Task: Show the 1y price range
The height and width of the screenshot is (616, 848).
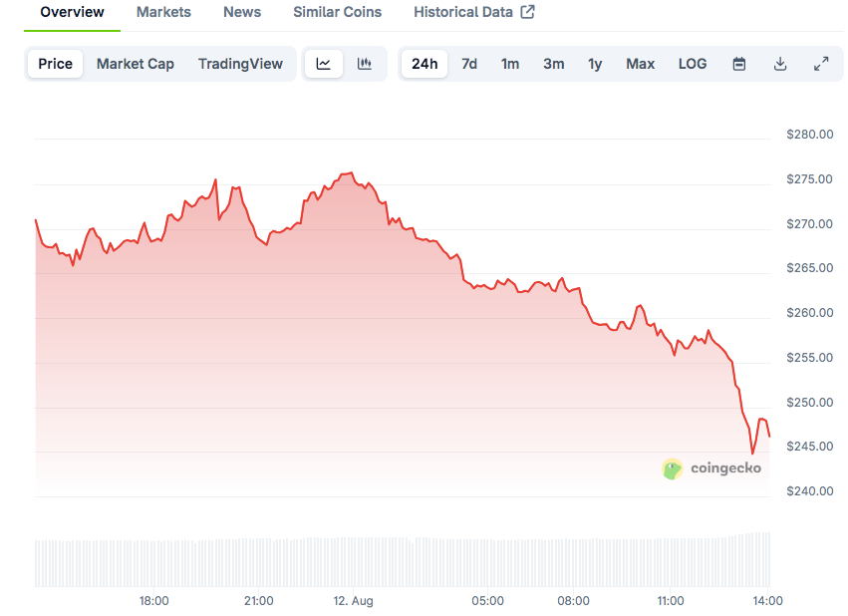Action: (x=595, y=64)
